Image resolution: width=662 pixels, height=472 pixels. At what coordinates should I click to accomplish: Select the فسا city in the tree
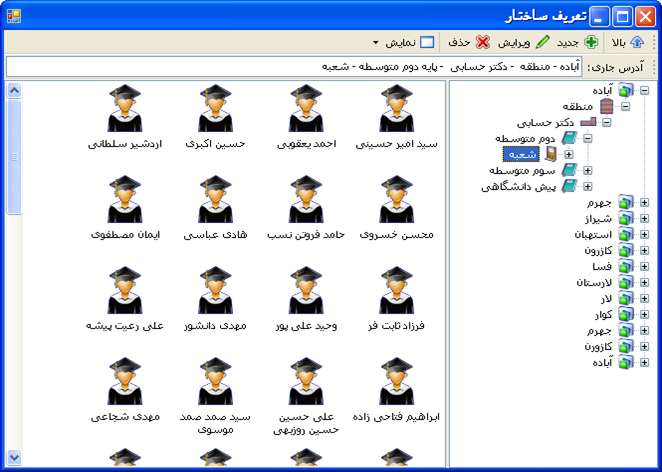click(602, 267)
